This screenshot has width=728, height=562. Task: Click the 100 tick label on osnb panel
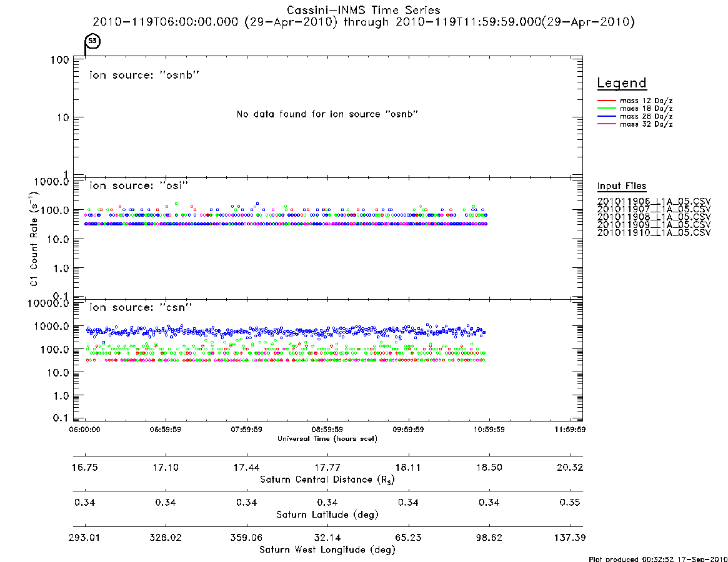(60, 60)
